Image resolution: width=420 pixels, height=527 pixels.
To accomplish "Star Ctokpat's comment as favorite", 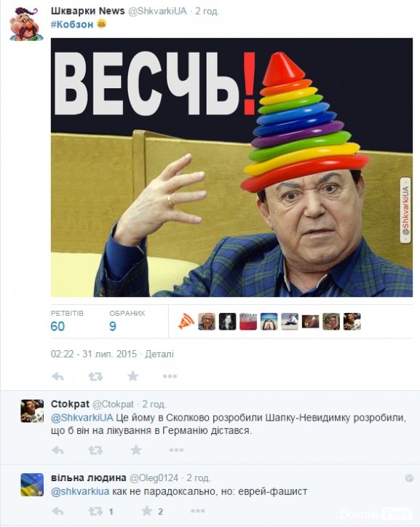I will pyautogui.click(x=136, y=450).
